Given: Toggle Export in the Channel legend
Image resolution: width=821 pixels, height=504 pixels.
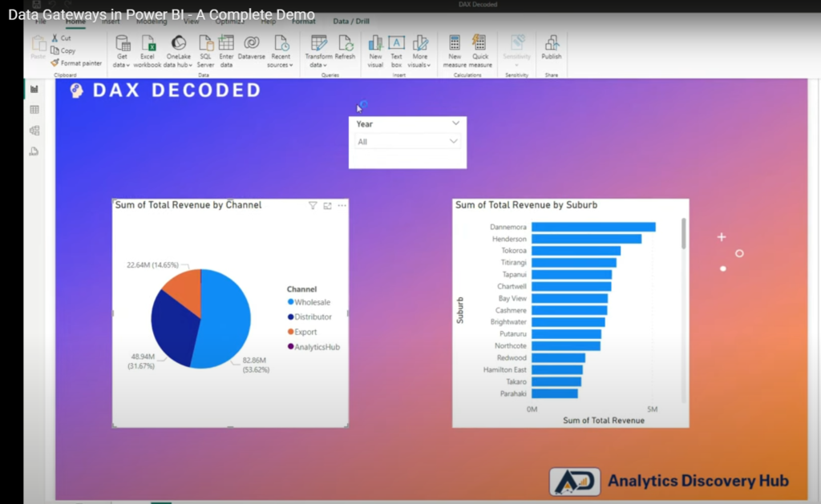Looking at the screenshot, I should 302,332.
